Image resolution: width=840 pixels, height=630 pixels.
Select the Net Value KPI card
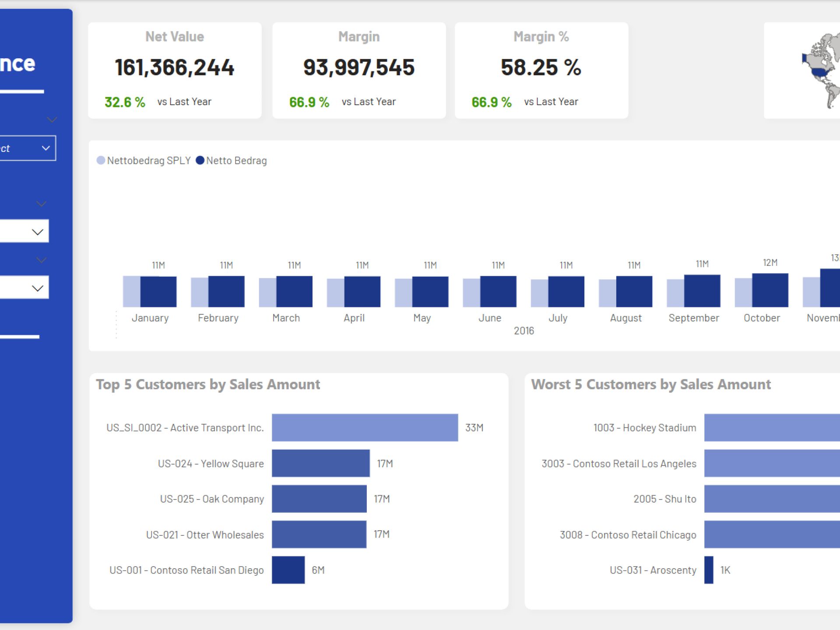click(x=175, y=70)
